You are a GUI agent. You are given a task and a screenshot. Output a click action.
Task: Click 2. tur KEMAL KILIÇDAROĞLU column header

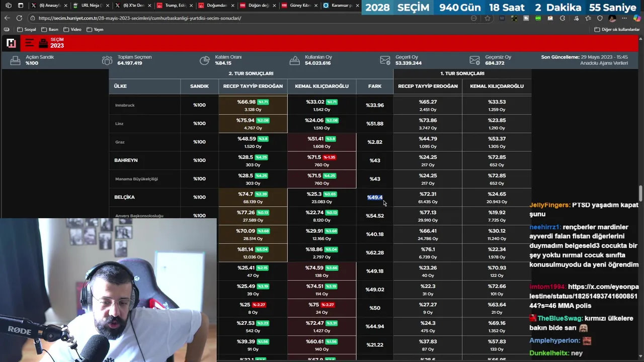point(321,86)
